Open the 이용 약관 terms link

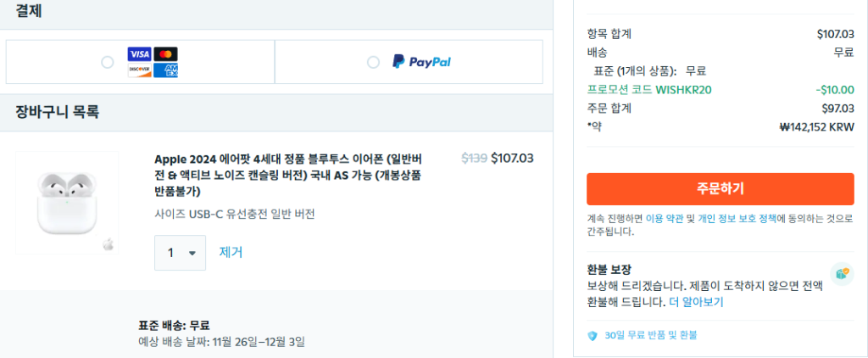coord(665,219)
